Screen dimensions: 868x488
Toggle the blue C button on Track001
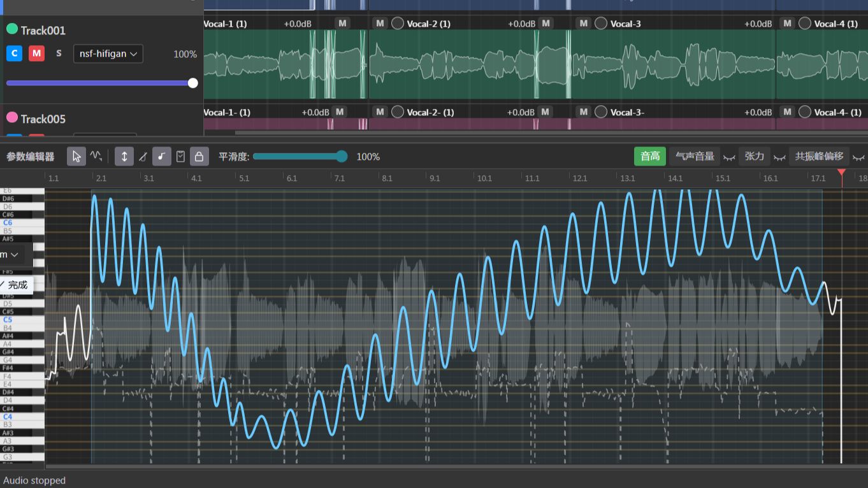coord(14,54)
